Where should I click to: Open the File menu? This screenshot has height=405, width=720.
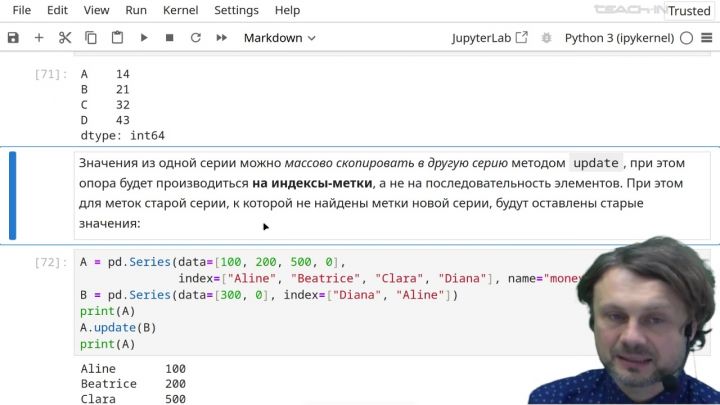[21, 10]
